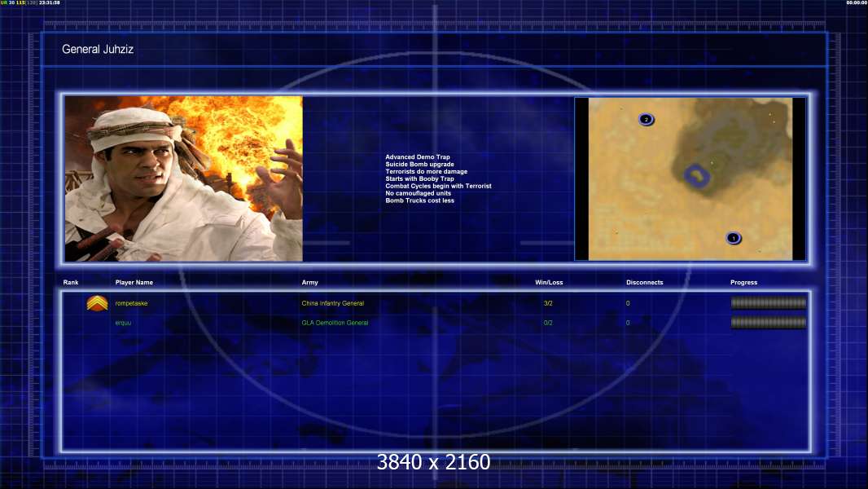Click rompetaske's disconnects value "0"

(628, 303)
